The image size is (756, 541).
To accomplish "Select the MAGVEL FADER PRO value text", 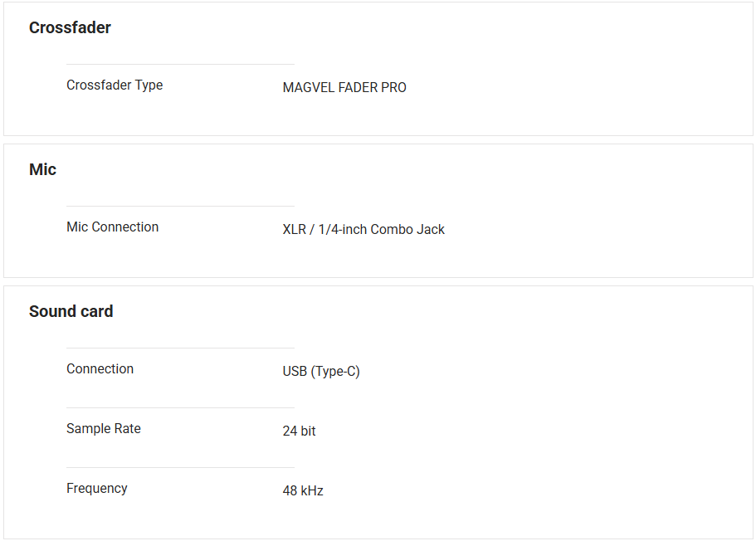I will click(344, 87).
